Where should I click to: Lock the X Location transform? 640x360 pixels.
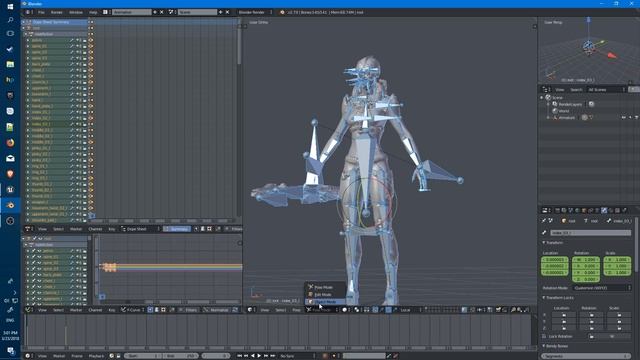tap(564, 315)
